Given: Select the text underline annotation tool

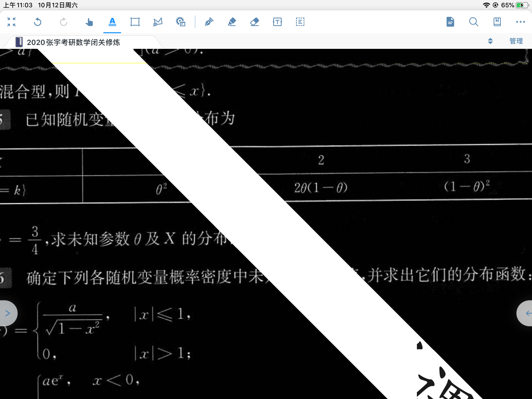Looking at the screenshot, I should [112, 22].
